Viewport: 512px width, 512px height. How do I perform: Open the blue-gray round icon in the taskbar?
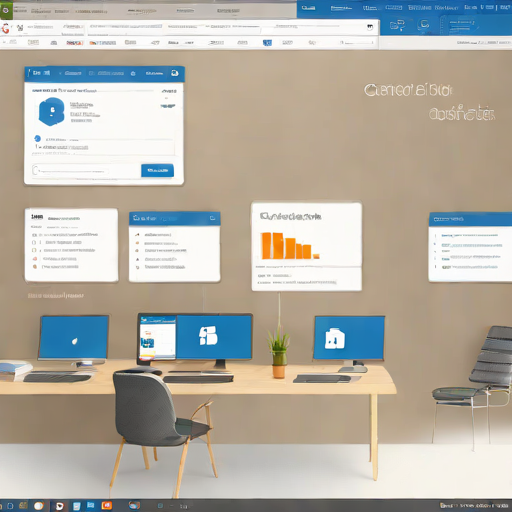click(134, 505)
